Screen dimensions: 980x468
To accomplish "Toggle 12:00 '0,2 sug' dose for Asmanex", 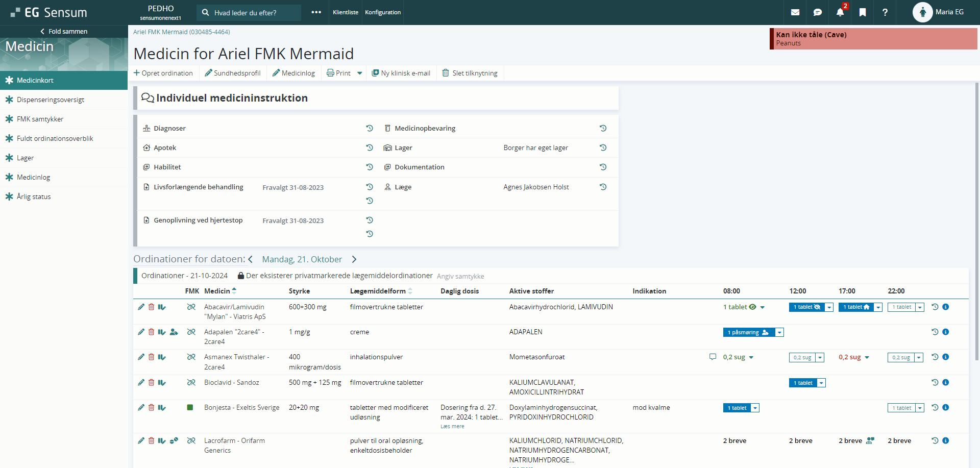I will coord(802,357).
